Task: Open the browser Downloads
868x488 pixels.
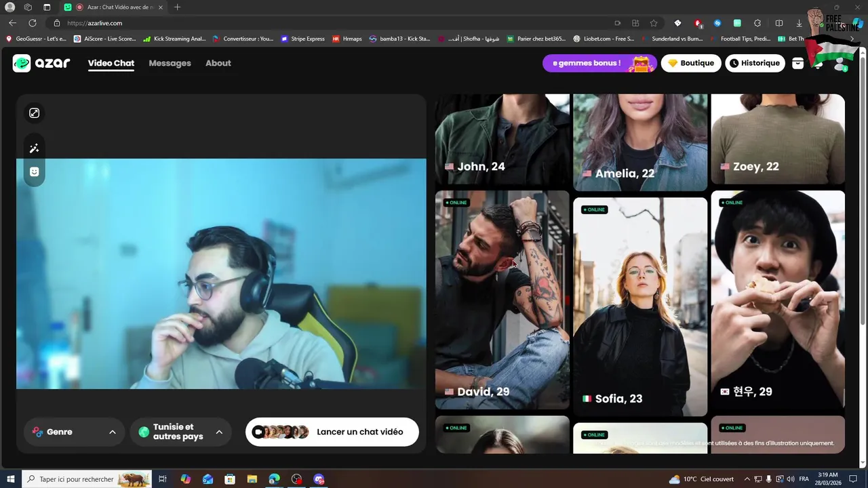Action: coord(799,23)
